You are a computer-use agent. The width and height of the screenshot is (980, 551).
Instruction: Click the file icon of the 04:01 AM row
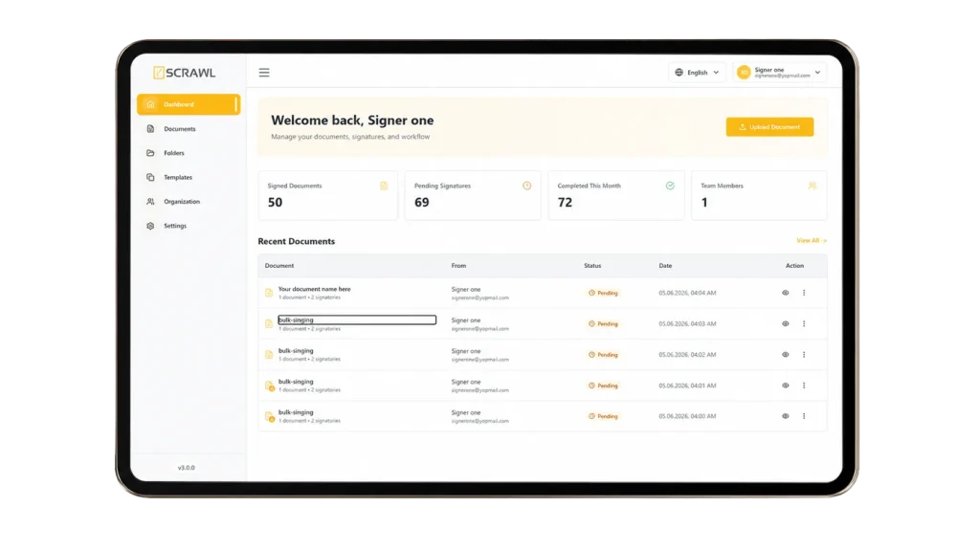(x=269, y=386)
